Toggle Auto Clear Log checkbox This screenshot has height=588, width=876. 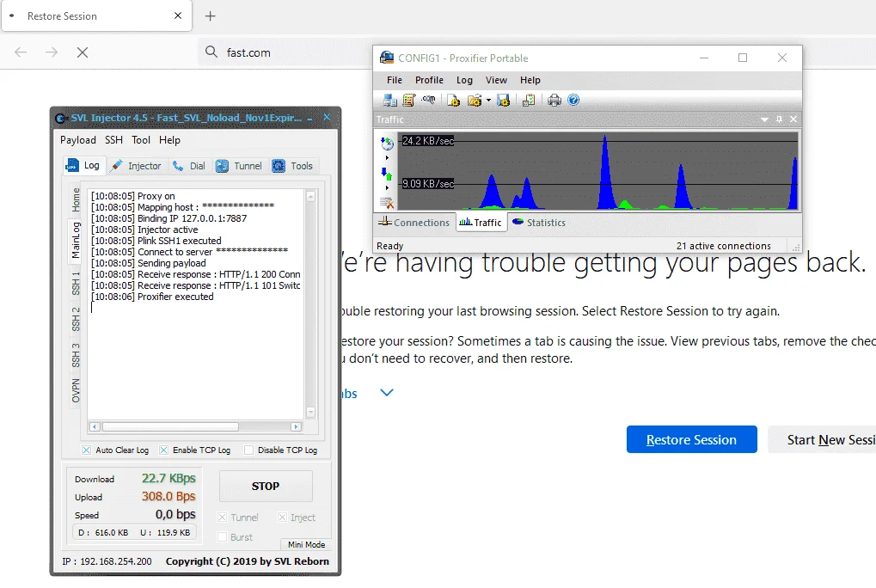coord(86,450)
